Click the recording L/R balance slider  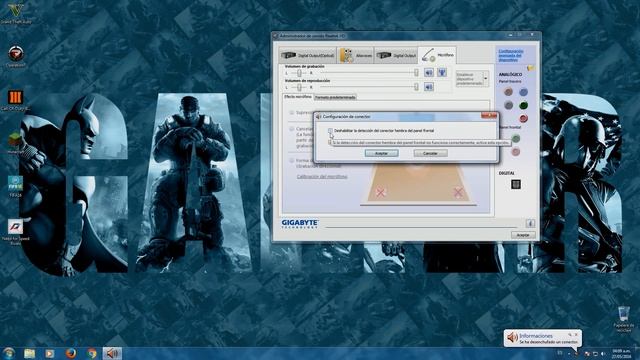(x=299, y=73)
